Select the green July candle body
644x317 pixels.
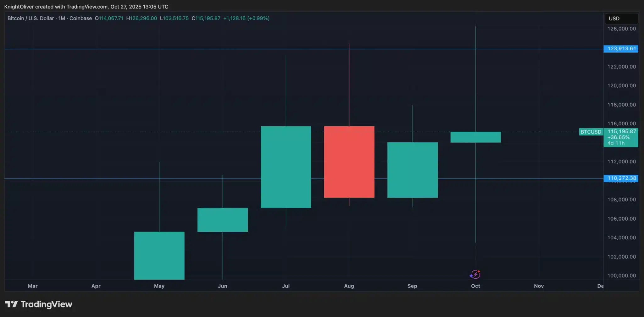(286, 167)
